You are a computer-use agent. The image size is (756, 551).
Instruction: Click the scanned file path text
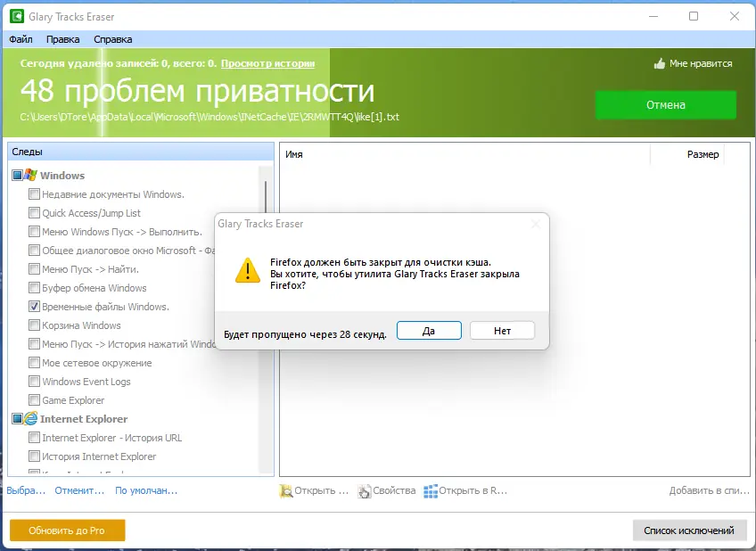[210, 117]
